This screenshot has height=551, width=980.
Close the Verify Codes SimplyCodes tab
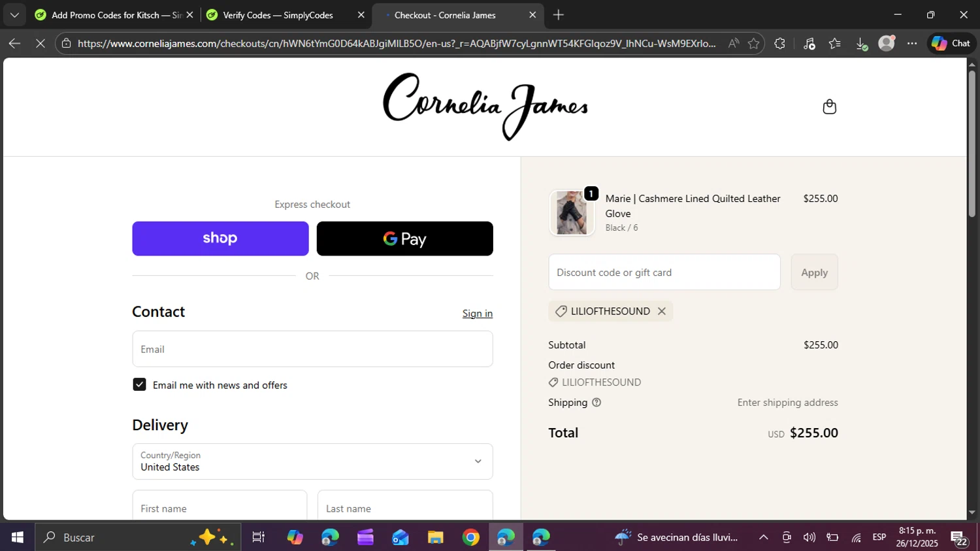tap(361, 14)
